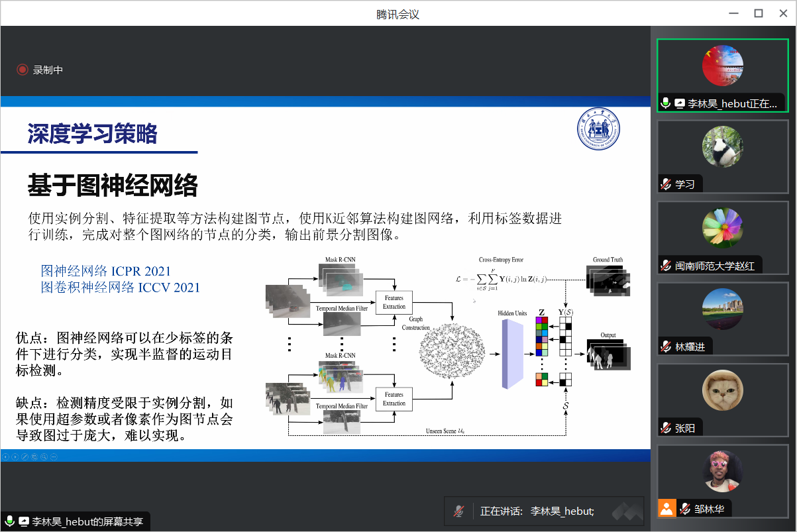Click the panda avatar of 学习
This screenshot has width=797, height=532.
pos(722,146)
